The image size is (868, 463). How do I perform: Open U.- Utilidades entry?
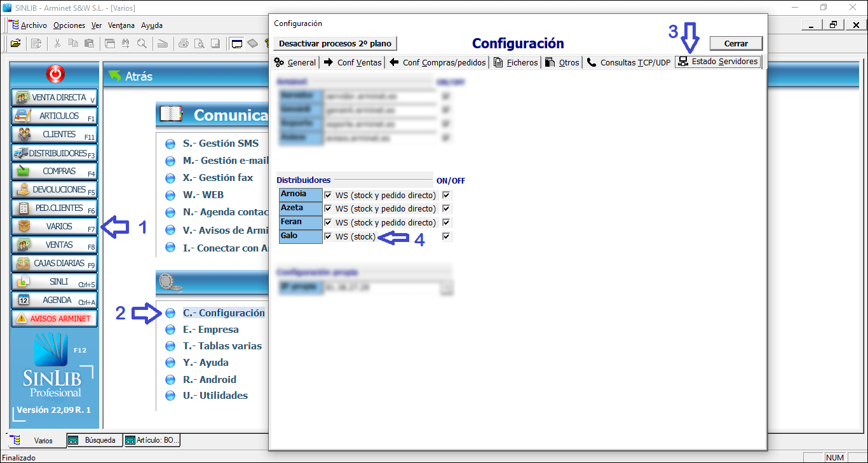tap(215, 396)
